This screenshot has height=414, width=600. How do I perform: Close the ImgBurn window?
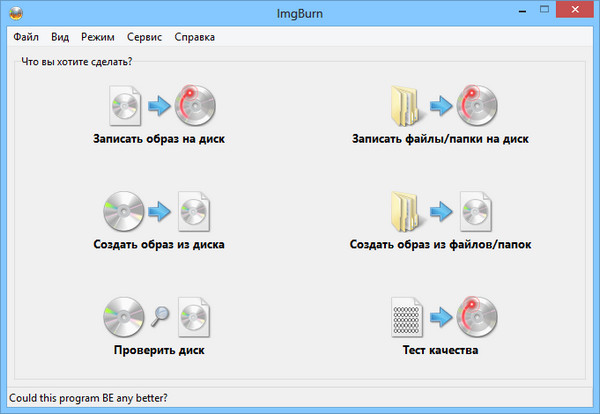575,10
